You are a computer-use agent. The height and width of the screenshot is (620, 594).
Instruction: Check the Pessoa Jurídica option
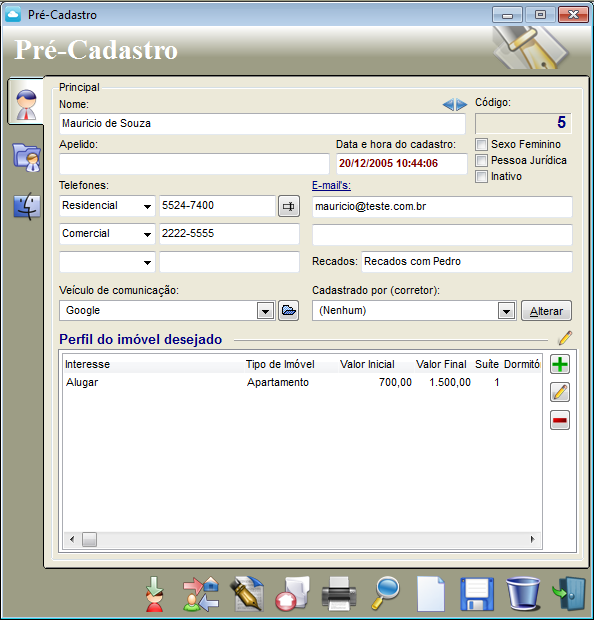point(481,160)
